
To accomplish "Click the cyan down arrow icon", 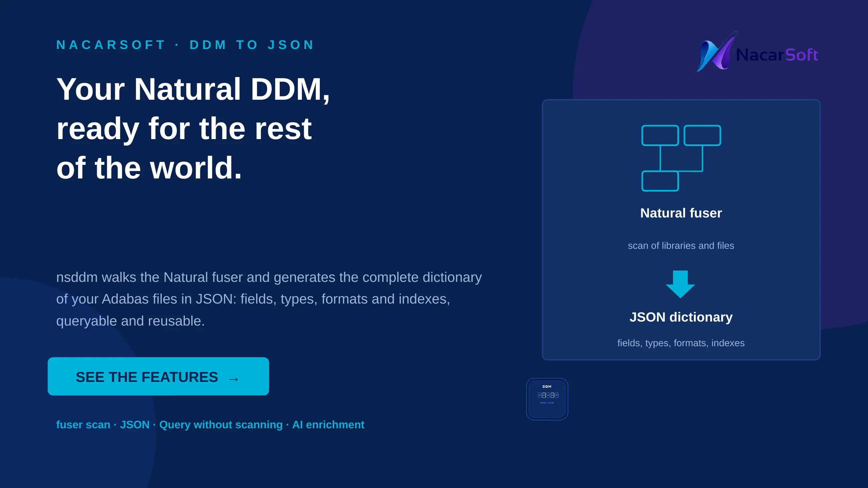I will (680, 284).
